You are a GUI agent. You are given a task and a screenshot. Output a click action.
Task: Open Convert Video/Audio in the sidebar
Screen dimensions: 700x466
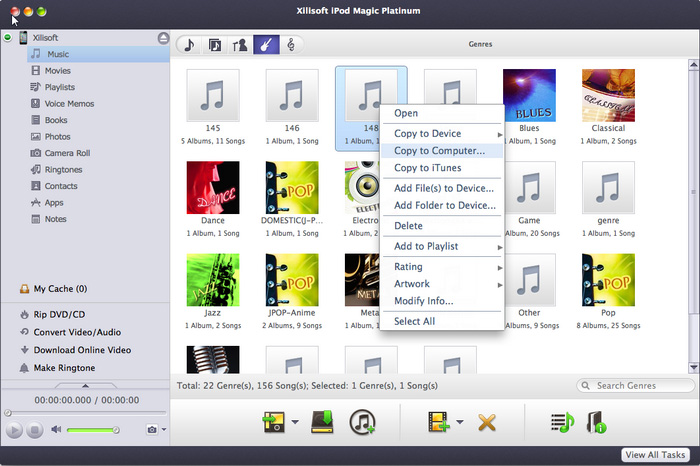76,332
